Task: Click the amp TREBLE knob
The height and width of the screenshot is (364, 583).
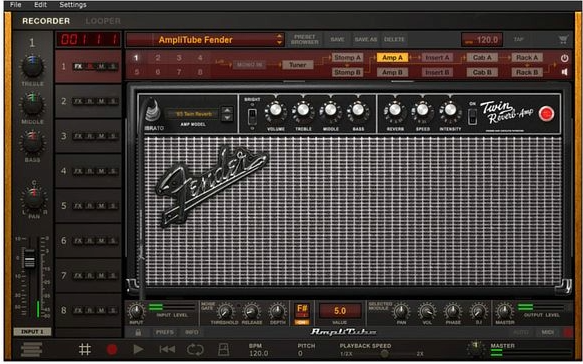Action: coord(303,110)
